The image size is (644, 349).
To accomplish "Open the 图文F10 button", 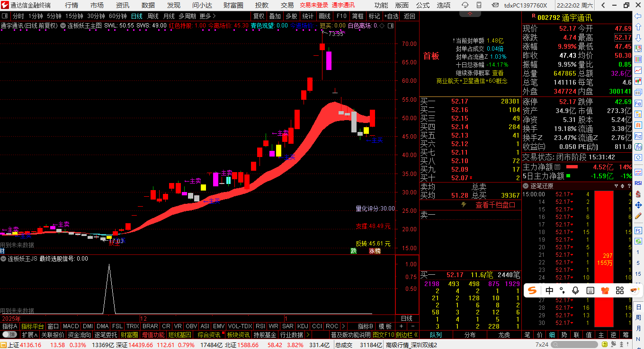I will 383,334.
